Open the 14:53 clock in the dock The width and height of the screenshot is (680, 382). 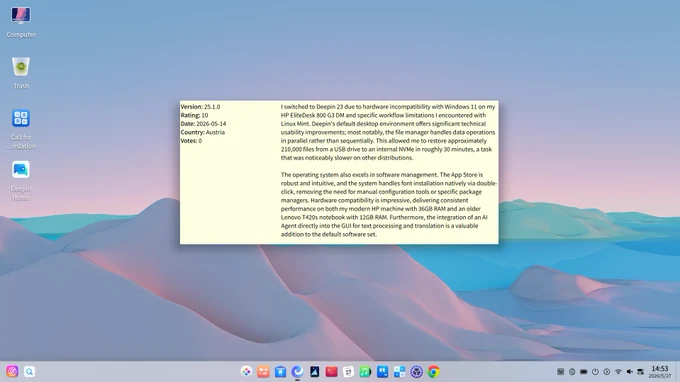(x=660, y=372)
